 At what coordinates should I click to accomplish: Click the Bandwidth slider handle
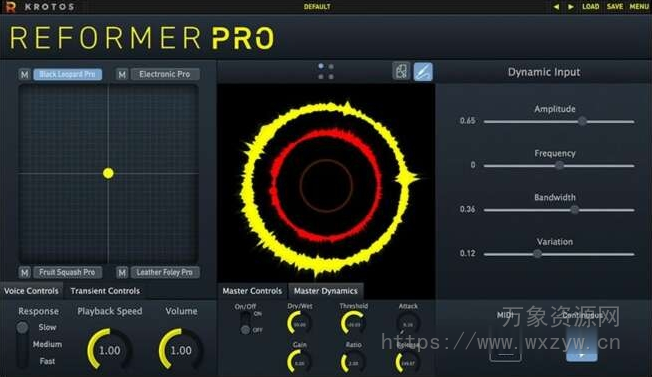pos(575,210)
